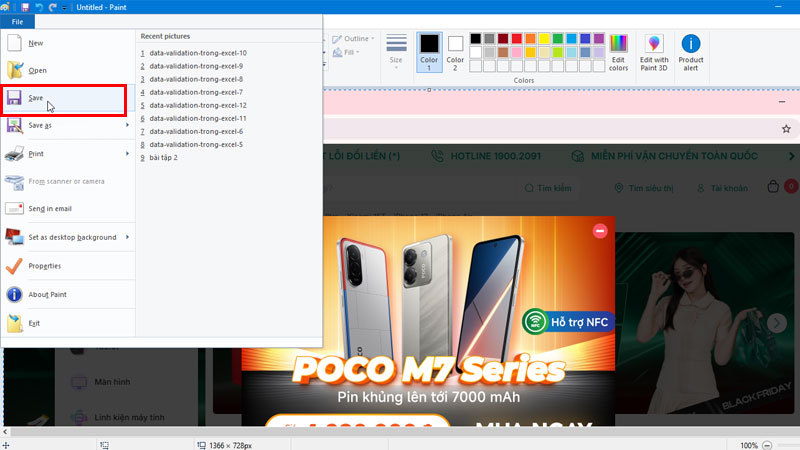Image resolution: width=800 pixels, height=450 pixels.
Task: Expand Set as desktop background submenu
Action: 127,238
